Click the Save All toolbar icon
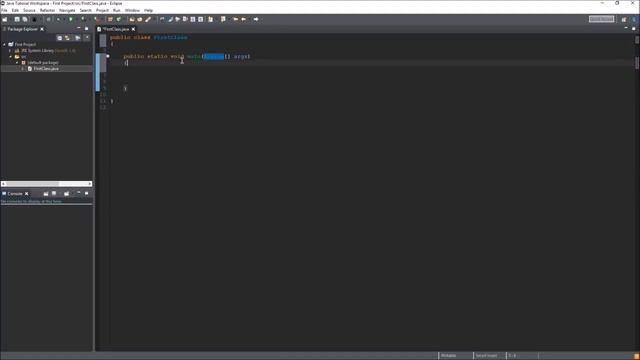The width and height of the screenshot is (640, 360). point(25,19)
